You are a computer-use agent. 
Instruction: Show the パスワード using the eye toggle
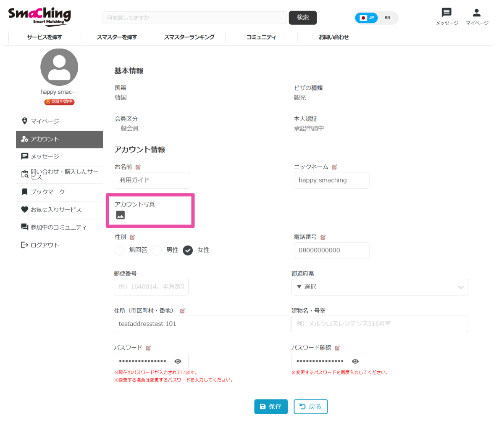178,361
